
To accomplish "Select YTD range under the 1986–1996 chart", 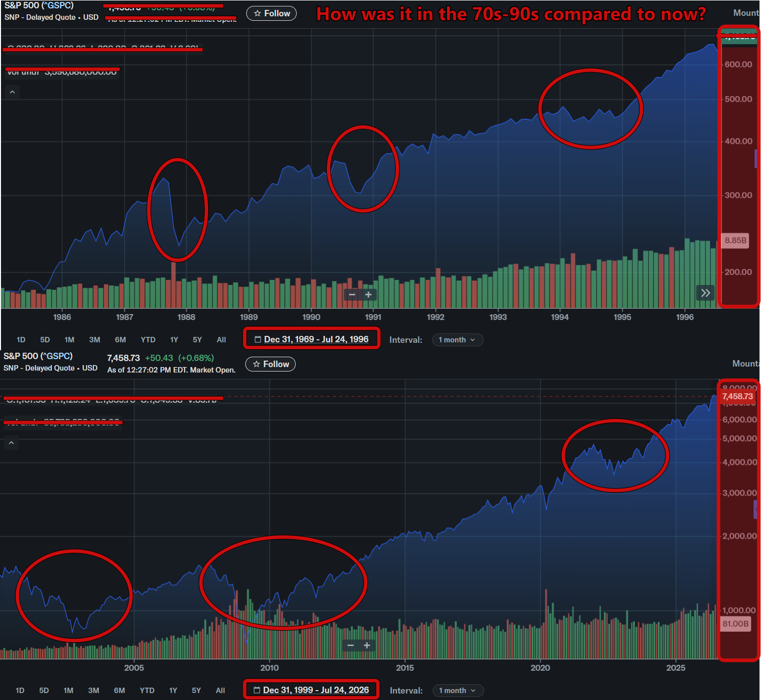I will [148, 340].
